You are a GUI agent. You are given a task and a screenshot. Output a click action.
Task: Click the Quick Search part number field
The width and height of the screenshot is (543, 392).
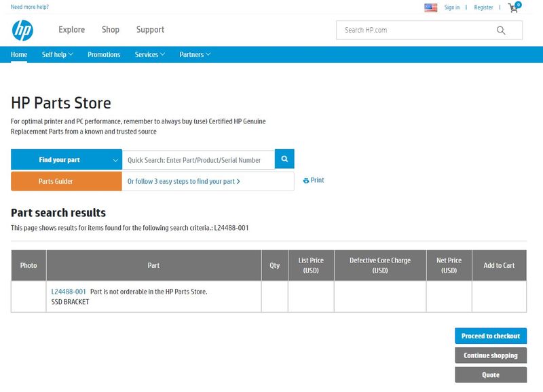[198, 160]
